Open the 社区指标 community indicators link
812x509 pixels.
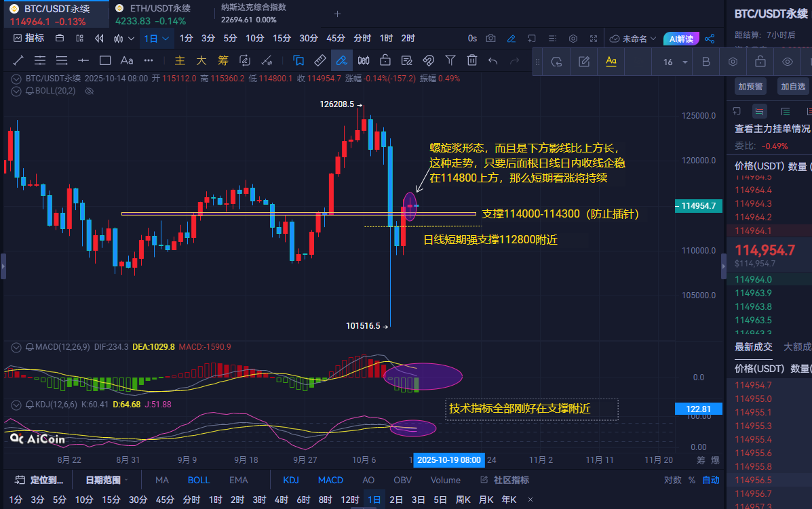click(505, 480)
